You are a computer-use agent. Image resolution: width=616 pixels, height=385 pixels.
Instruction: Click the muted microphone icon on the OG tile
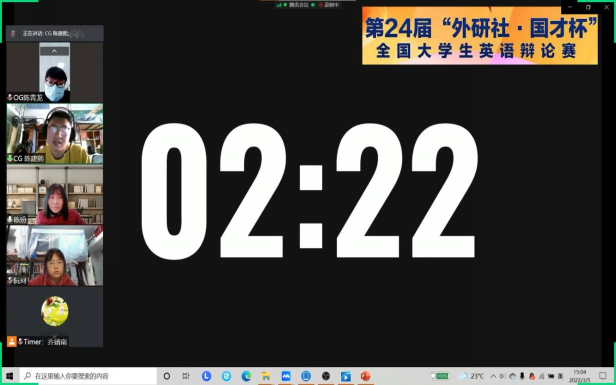click(10, 97)
